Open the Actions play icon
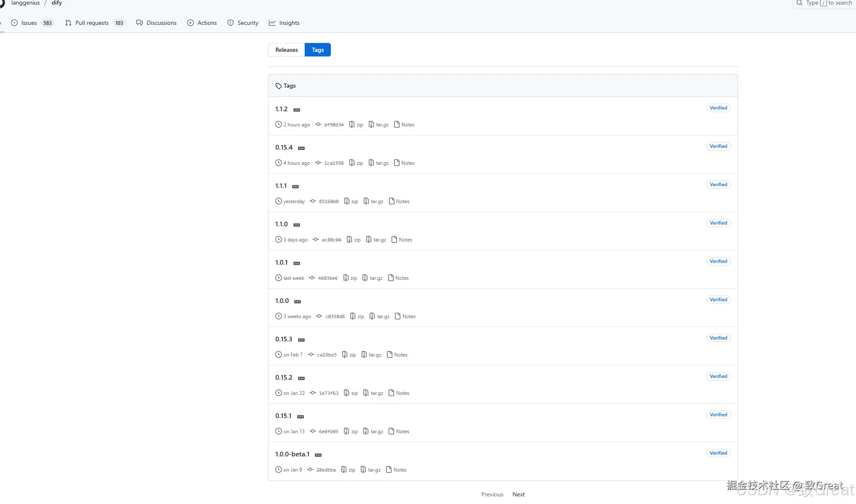Viewport: 856px width, 504px height. tap(191, 23)
